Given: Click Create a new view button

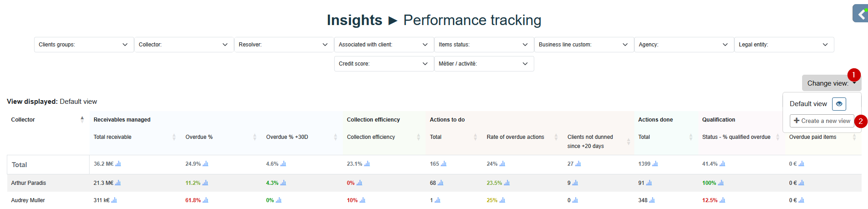Looking at the screenshot, I should pyautogui.click(x=822, y=121).
